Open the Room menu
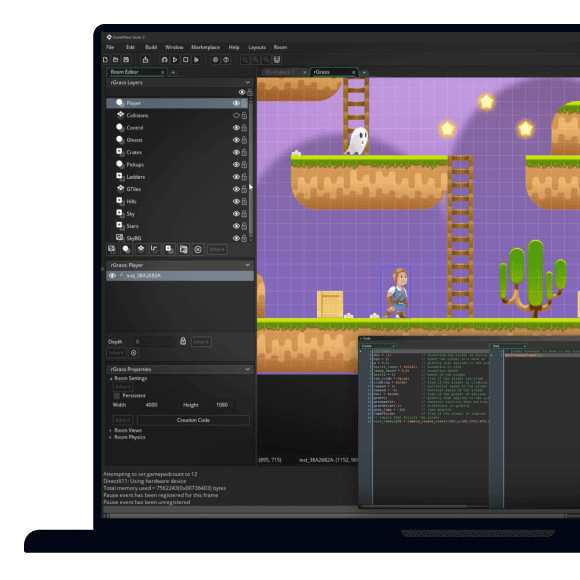 [x=280, y=47]
